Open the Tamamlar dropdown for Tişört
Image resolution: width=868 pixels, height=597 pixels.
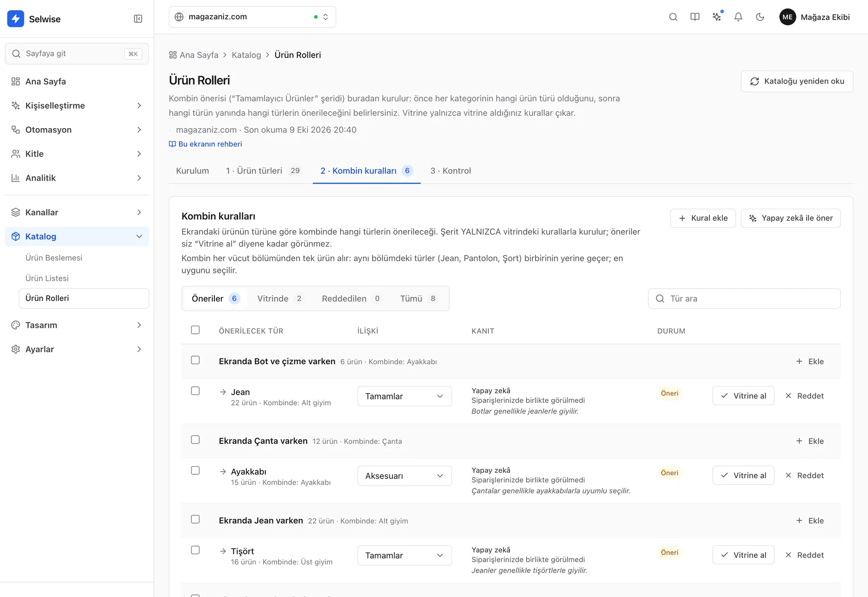[x=405, y=555]
